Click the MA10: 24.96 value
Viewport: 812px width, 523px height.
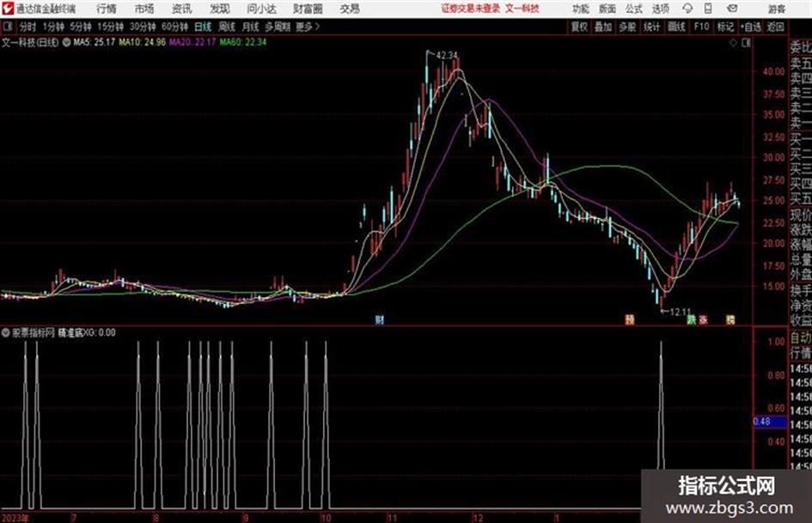(143, 42)
